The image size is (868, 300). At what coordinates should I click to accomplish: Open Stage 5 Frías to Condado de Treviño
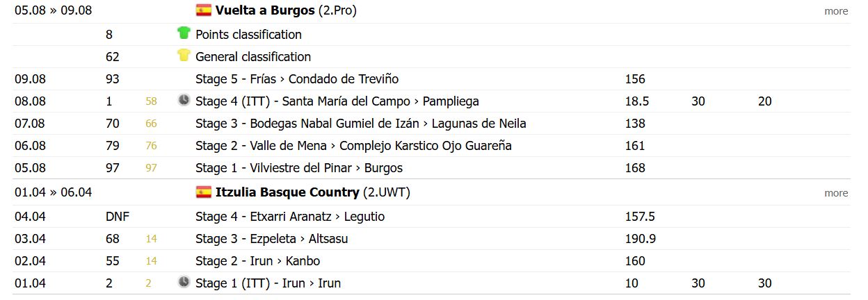(x=297, y=79)
